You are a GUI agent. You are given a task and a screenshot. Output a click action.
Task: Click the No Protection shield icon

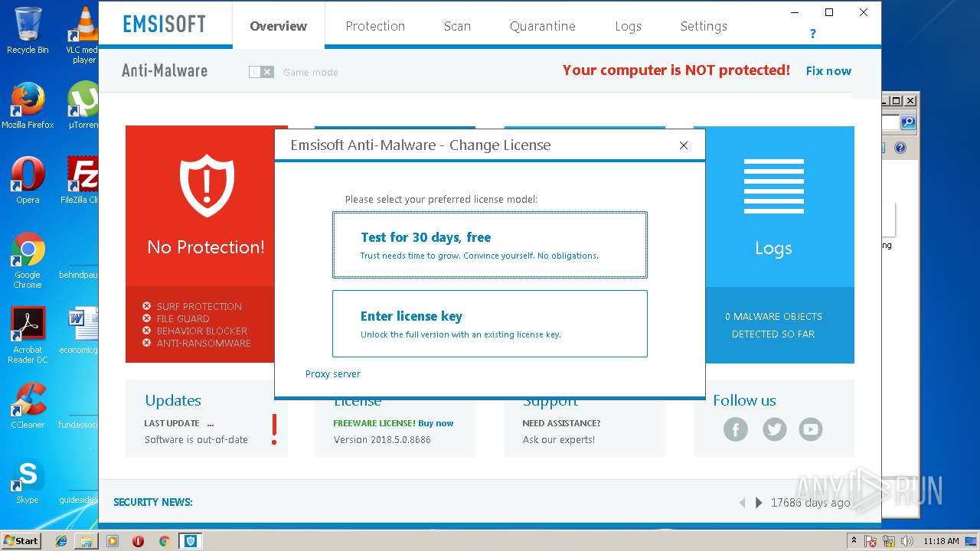pos(206,187)
